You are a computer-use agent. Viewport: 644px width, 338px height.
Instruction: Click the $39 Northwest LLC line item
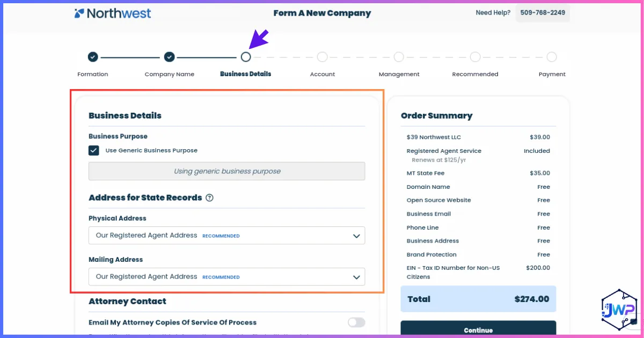[478, 137]
